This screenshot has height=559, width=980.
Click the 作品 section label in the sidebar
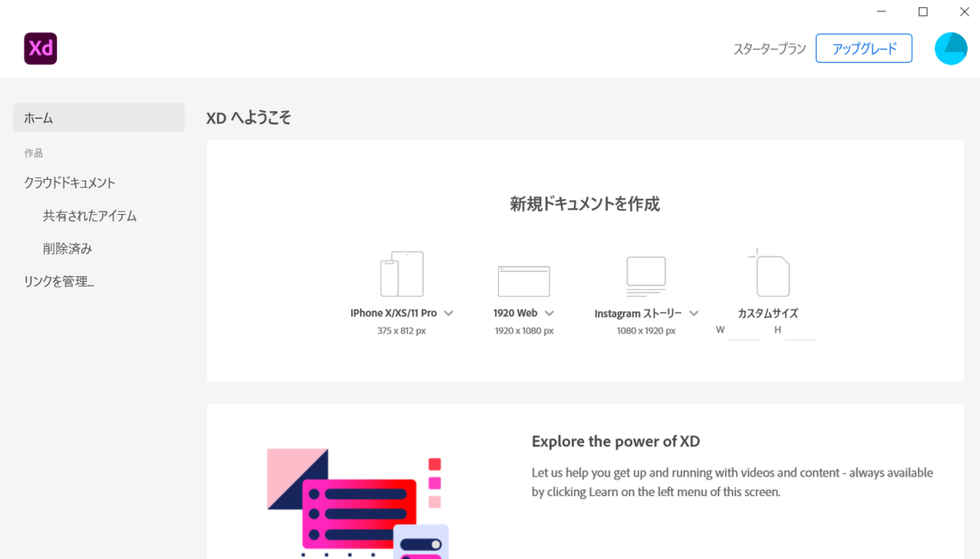33,153
